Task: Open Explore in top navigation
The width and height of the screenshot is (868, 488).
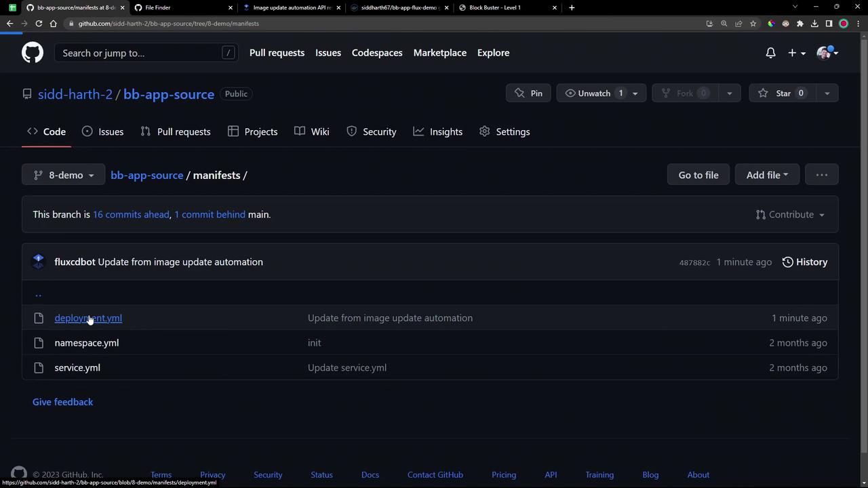Action: pyautogui.click(x=493, y=53)
